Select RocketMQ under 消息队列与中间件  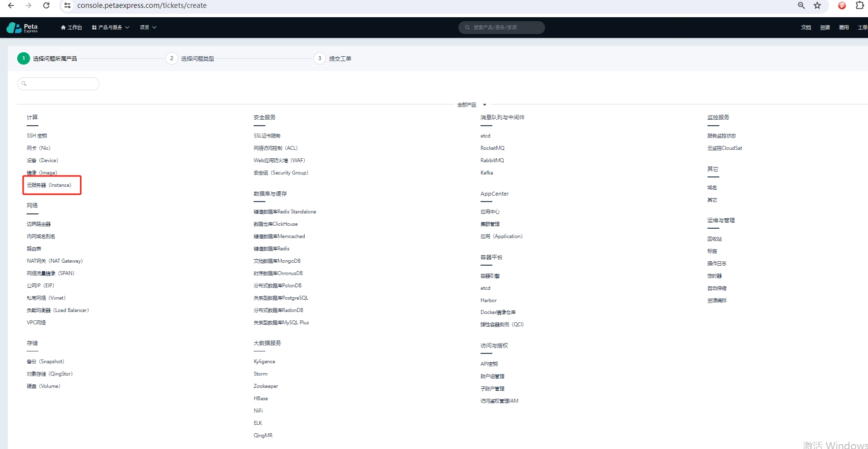click(492, 148)
